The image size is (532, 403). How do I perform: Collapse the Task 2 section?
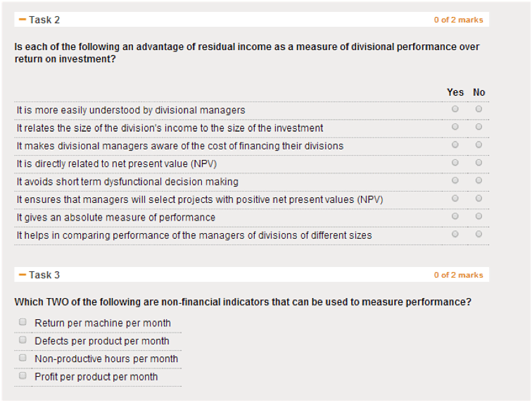pyautogui.click(x=23, y=20)
